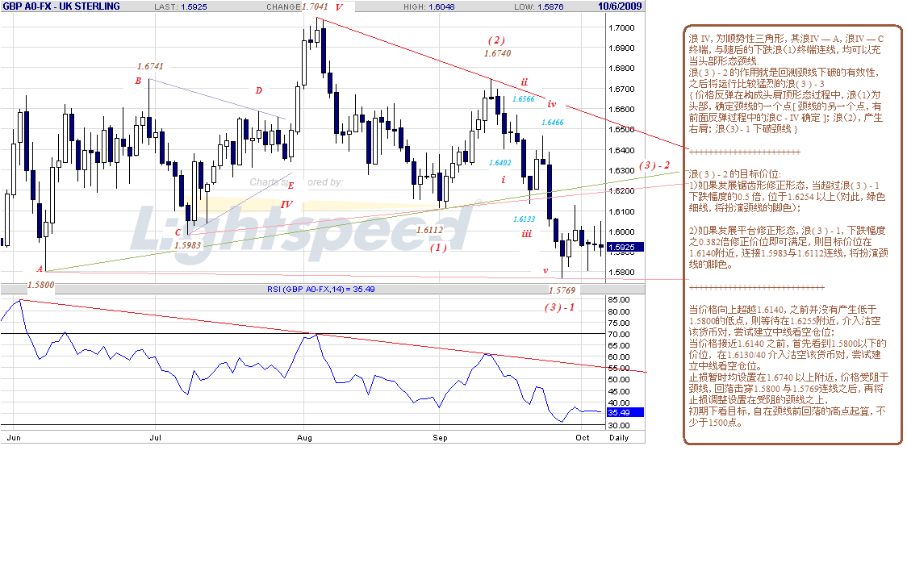Click the red wave IV label

(x=287, y=205)
